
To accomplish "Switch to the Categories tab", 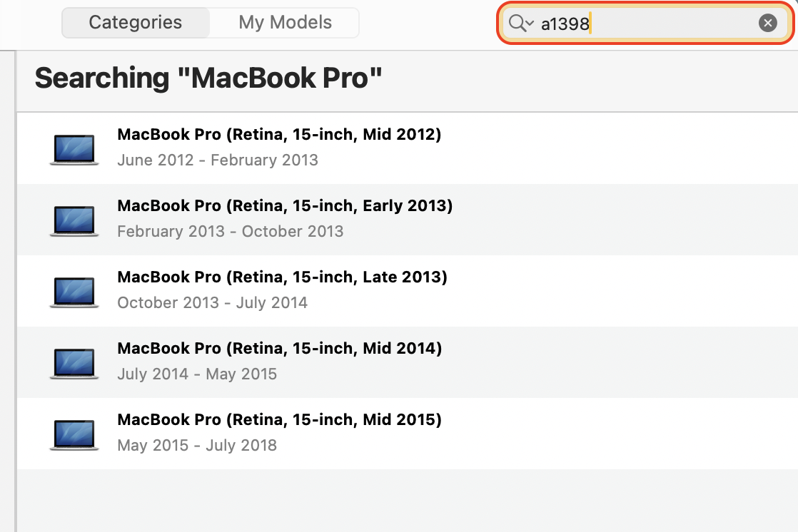I will [x=135, y=22].
